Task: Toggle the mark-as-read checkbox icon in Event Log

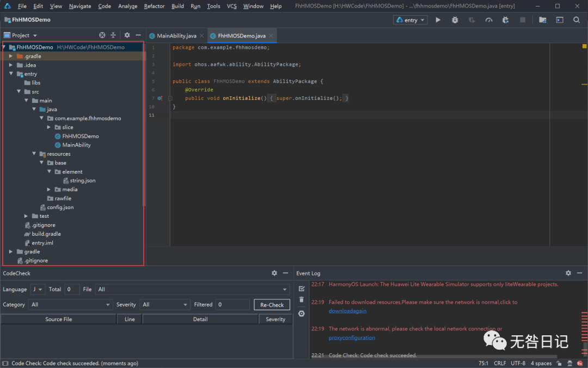Action: [302, 289]
